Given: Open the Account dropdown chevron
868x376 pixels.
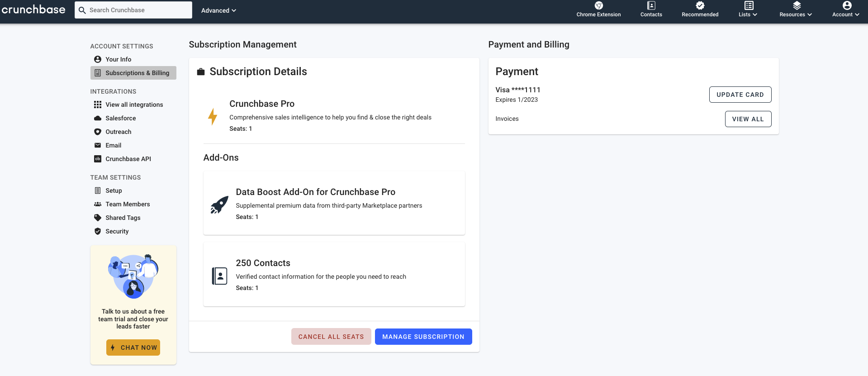Looking at the screenshot, I should pyautogui.click(x=857, y=14).
